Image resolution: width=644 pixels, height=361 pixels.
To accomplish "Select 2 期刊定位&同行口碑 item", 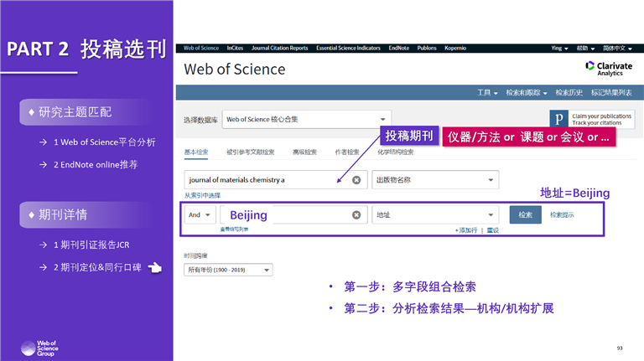I will (x=97, y=267).
